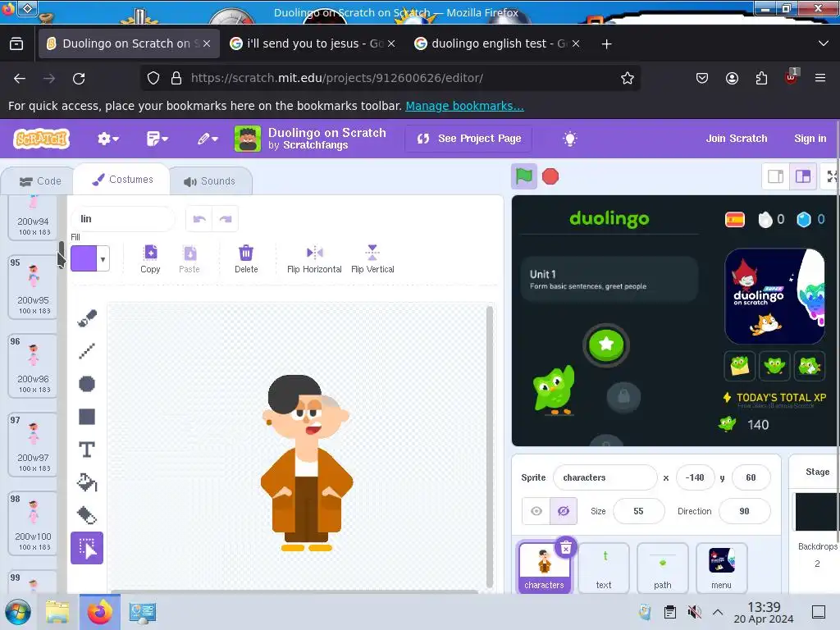Click the Firefox account icon

732,79
